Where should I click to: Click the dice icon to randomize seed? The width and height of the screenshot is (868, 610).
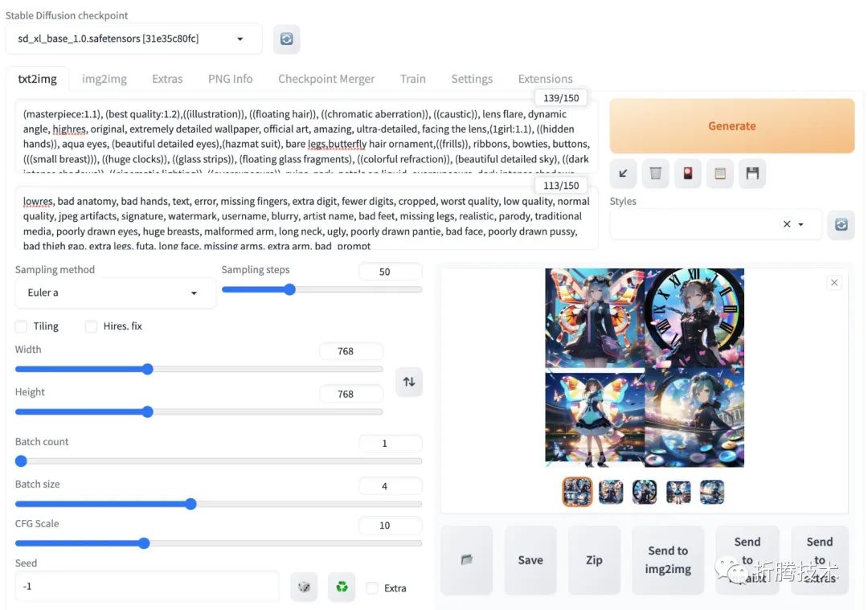(304, 587)
